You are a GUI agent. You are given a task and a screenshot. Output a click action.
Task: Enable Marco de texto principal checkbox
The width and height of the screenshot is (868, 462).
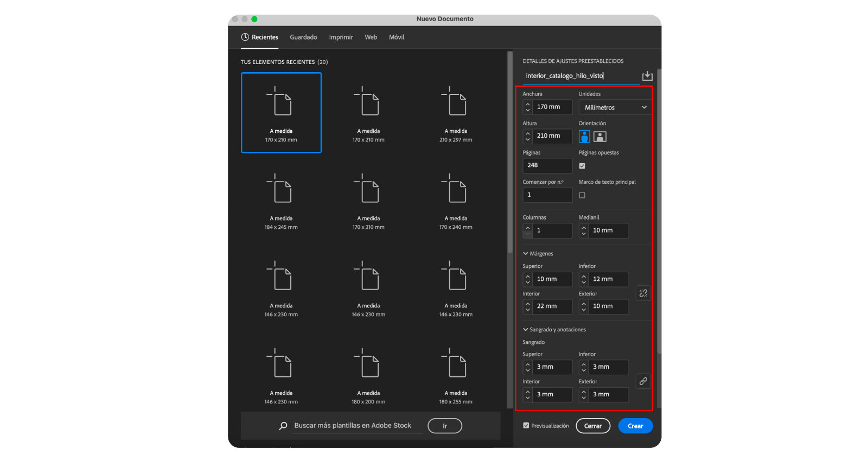click(582, 195)
